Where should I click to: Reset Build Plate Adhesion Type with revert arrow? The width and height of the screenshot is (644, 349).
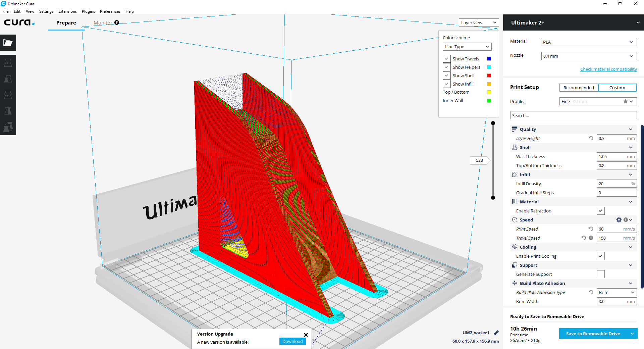[591, 292]
